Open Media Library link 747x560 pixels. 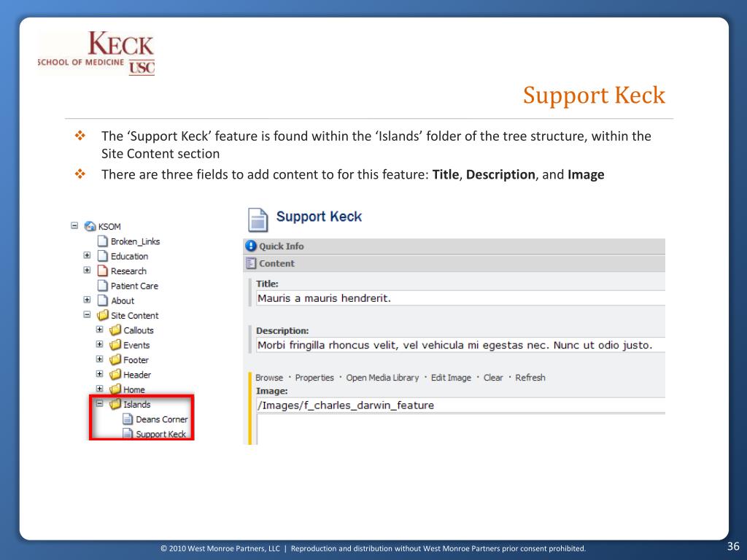tap(382, 378)
